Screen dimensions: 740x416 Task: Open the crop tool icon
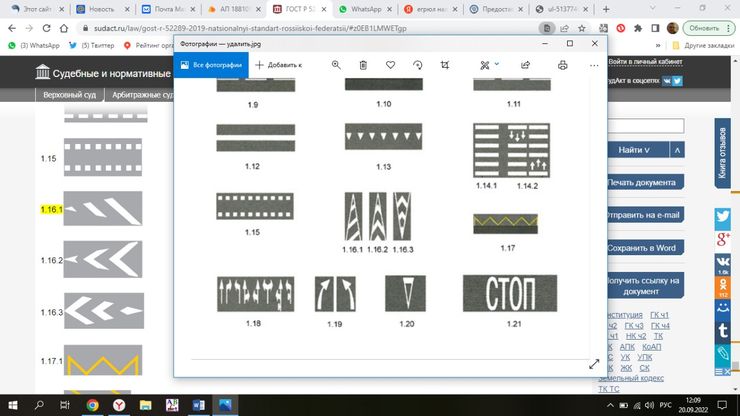pos(445,65)
